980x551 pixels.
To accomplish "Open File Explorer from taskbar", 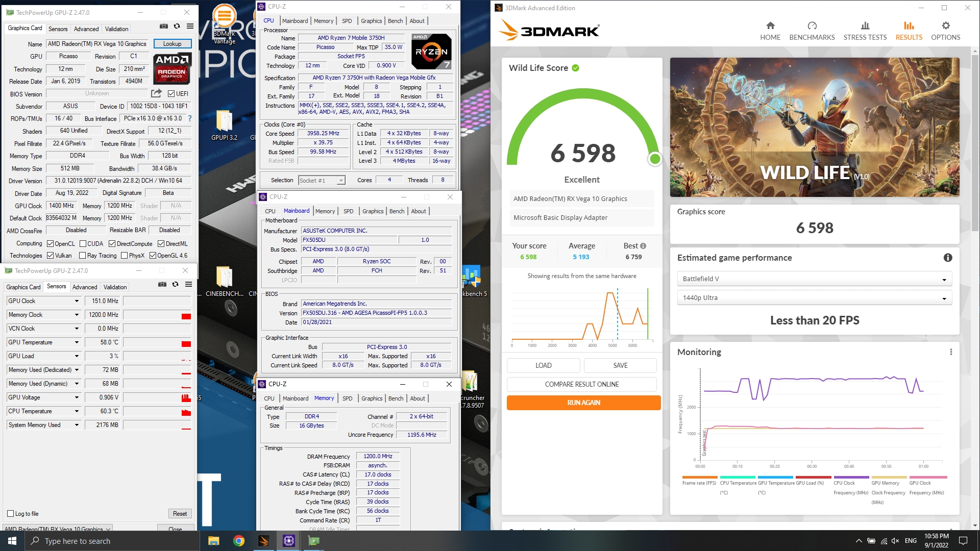I will 213,541.
